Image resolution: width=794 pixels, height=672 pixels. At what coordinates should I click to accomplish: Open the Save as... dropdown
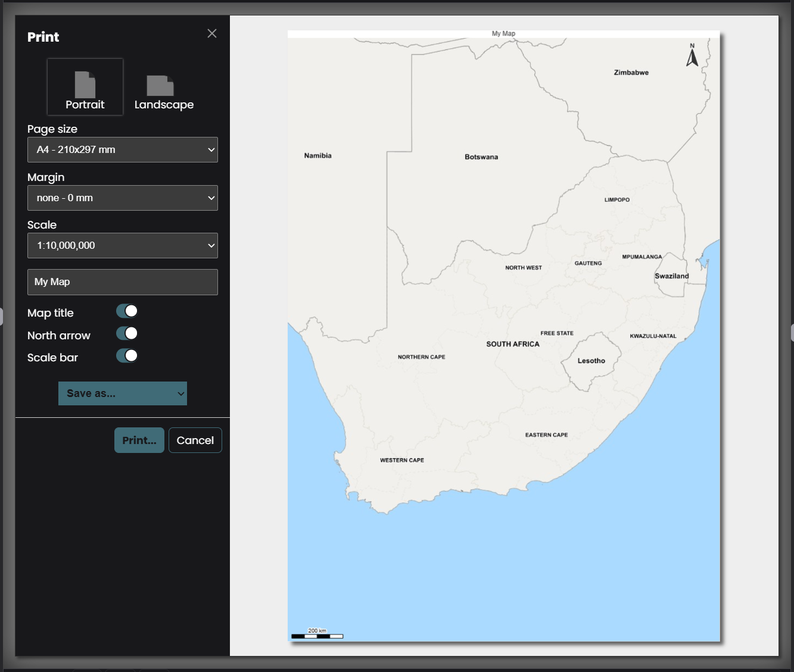point(123,393)
